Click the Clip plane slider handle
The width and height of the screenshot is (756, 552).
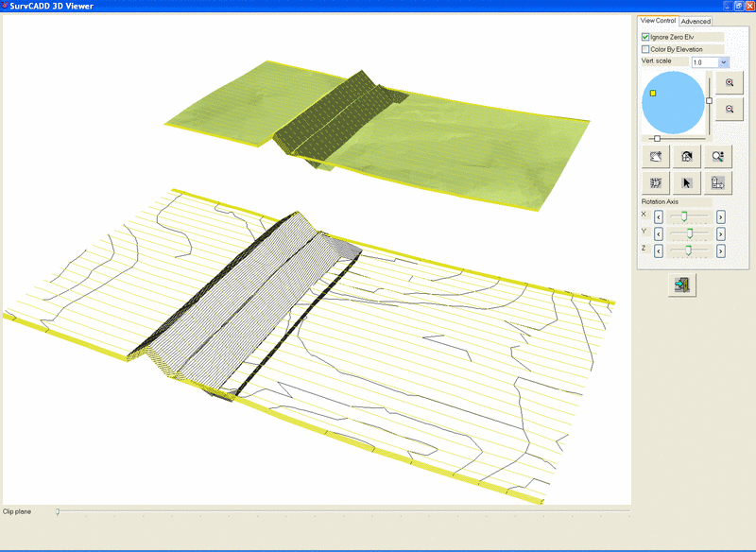58,511
